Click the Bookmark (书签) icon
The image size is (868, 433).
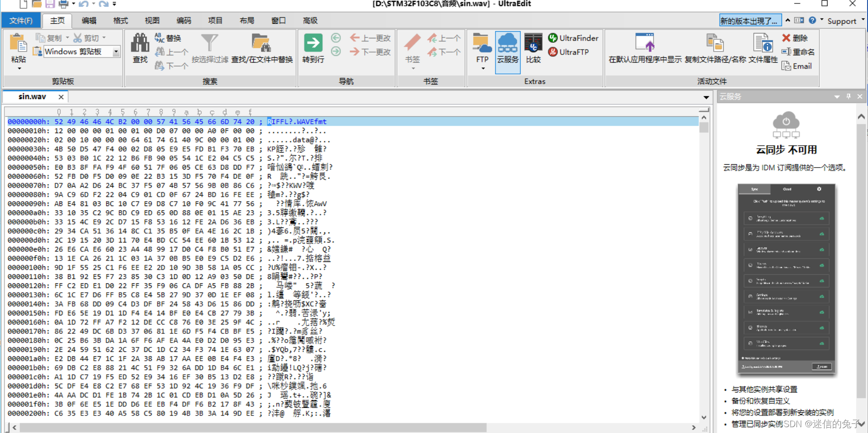(x=412, y=43)
